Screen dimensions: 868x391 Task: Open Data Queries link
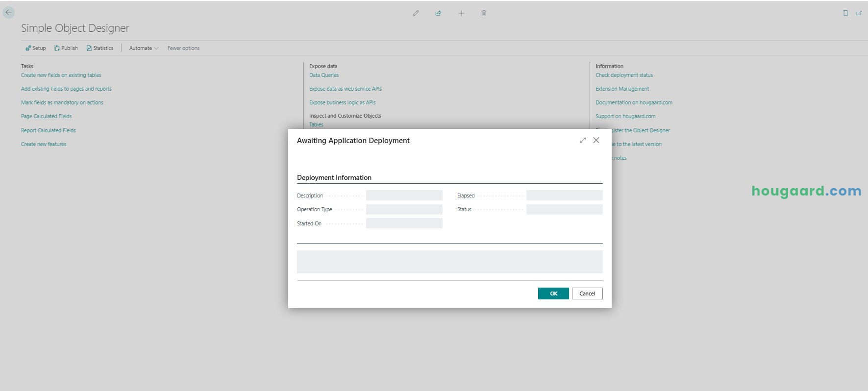click(x=323, y=75)
